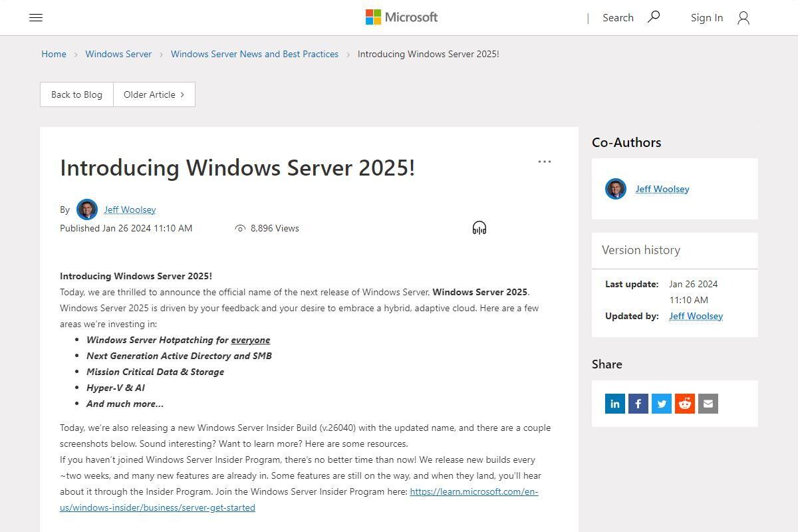Click the Sign In text
The height and width of the screenshot is (532, 798).
tap(707, 18)
